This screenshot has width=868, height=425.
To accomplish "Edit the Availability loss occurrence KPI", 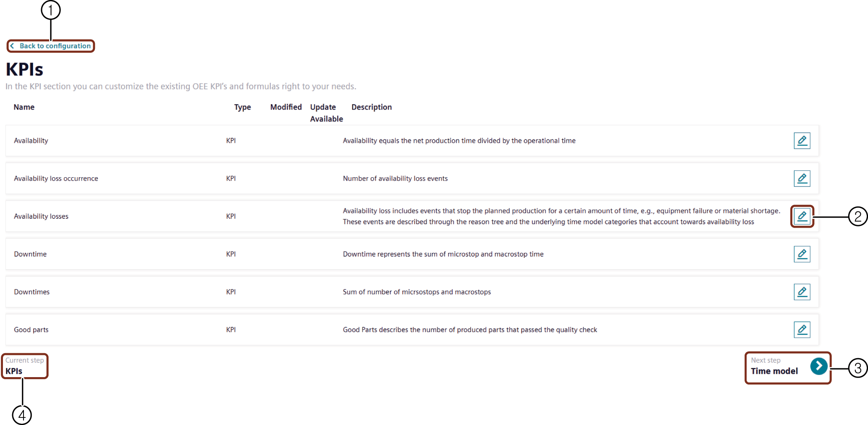I will [x=802, y=178].
